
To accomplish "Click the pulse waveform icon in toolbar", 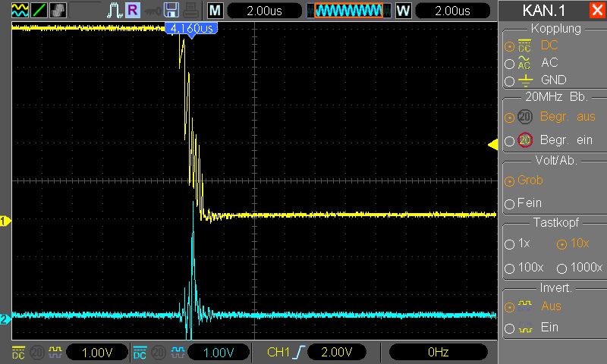I will pos(114,10).
